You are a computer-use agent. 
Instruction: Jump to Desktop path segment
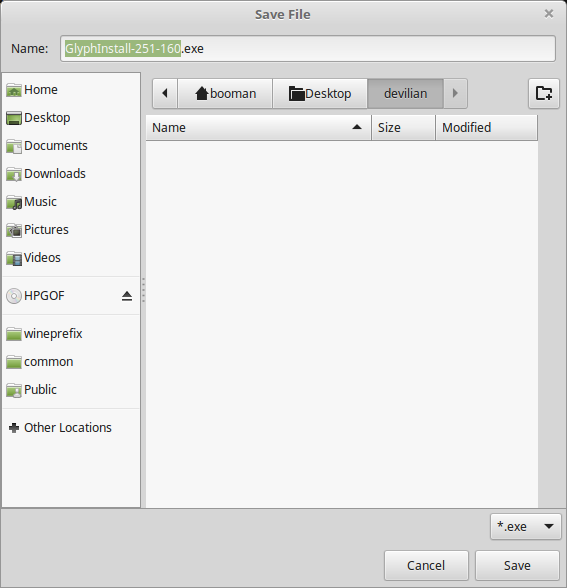pos(320,93)
